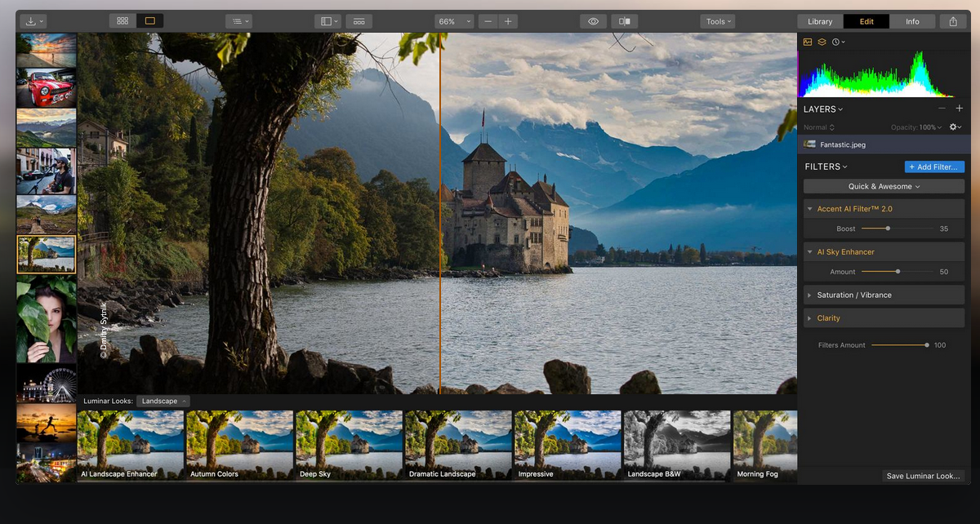Toggle the quick preview eye
Image resolution: width=980 pixels, height=524 pixels.
tap(594, 21)
